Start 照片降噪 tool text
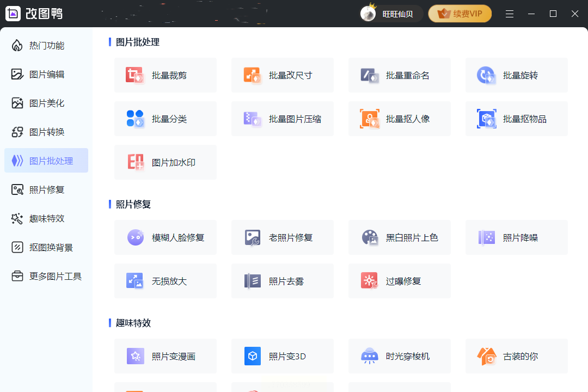 pyautogui.click(x=520, y=237)
